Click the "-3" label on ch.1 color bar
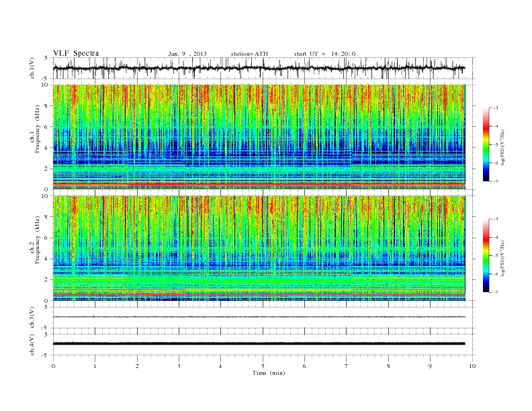 click(x=495, y=108)
